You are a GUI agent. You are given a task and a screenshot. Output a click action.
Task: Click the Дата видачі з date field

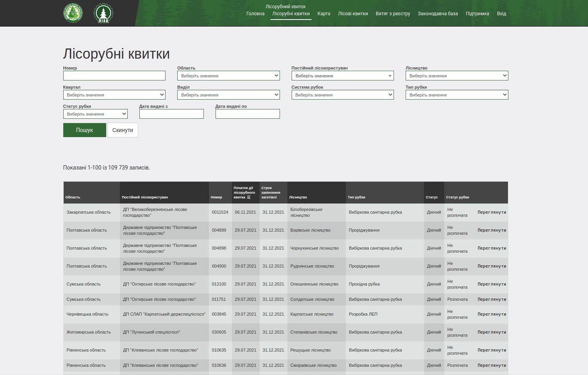click(171, 114)
